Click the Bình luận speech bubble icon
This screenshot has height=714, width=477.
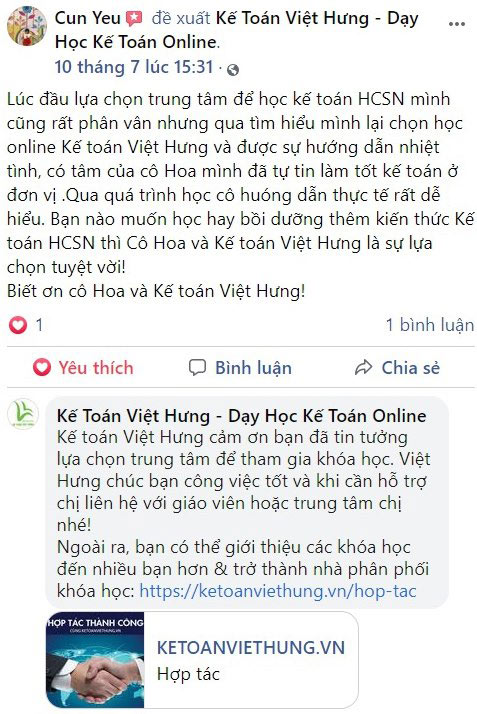coord(198,367)
